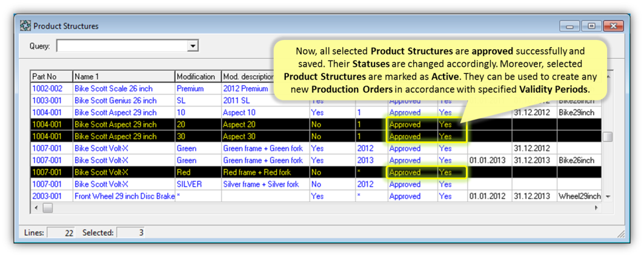The width and height of the screenshot is (644, 257).
Task: Click the 01.01.2012 date cell
Action: click(489, 196)
